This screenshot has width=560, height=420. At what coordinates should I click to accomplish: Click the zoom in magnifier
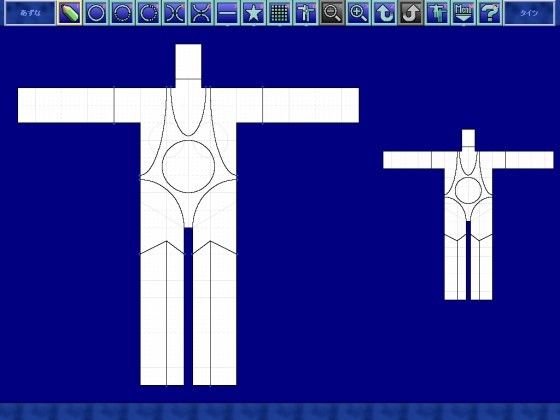pyautogui.click(x=359, y=13)
